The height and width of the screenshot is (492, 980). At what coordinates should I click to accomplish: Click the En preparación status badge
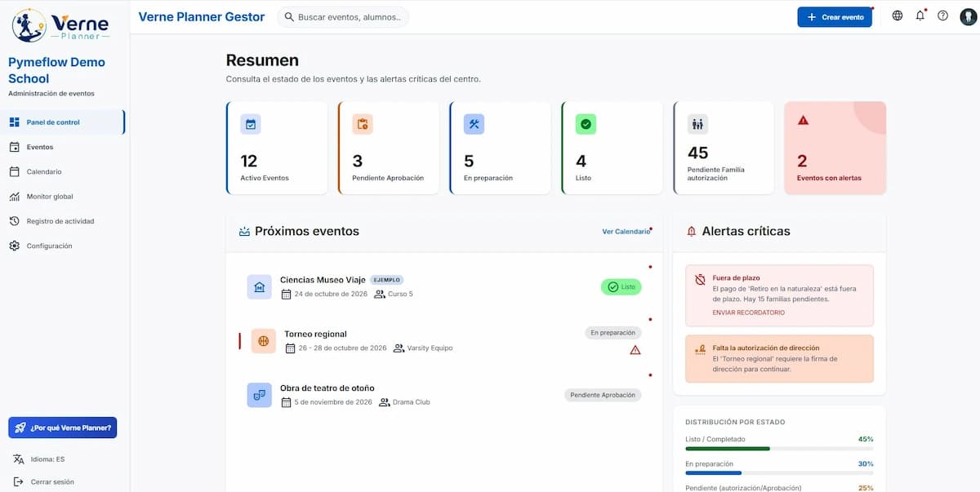click(613, 333)
